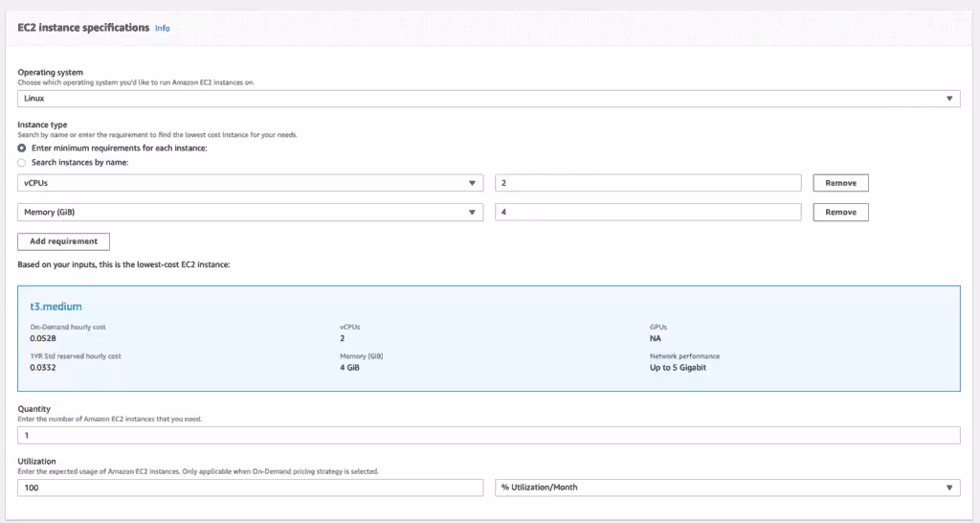This screenshot has height=523, width=980.
Task: Click the Utilization section label
Action: tap(36, 461)
